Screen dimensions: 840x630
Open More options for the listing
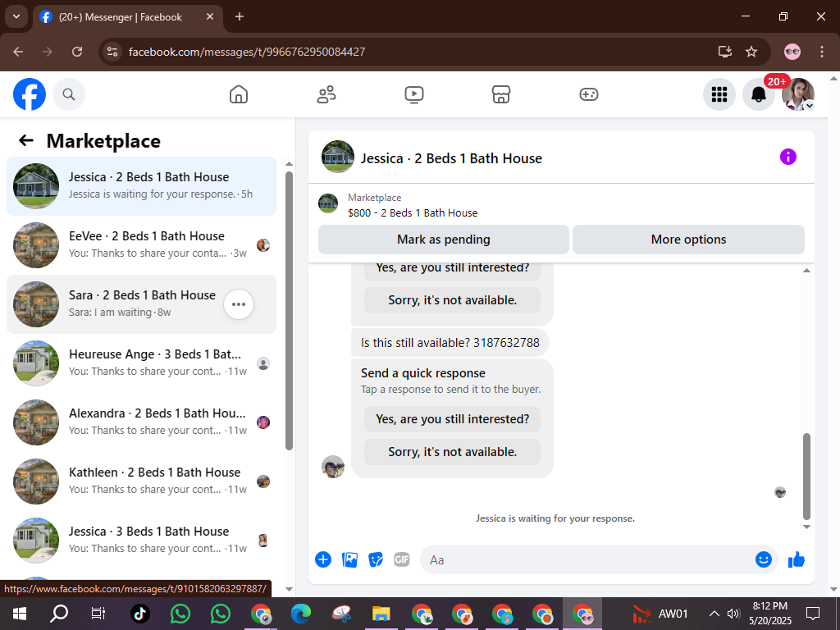(x=688, y=240)
